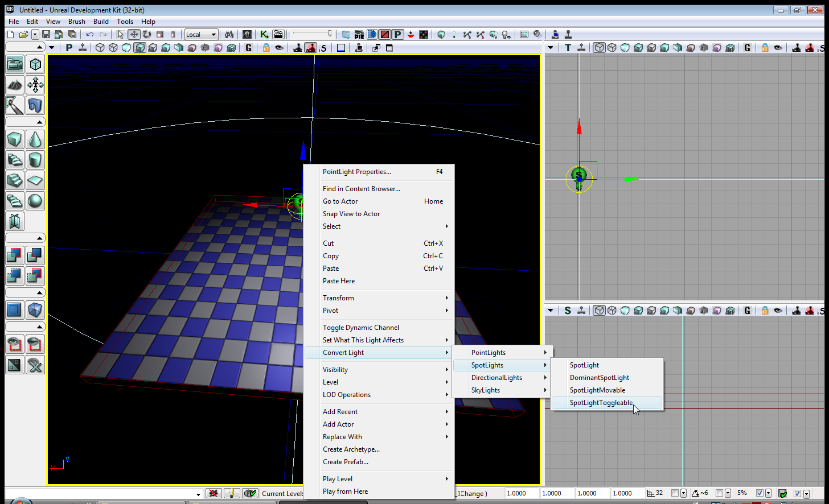Select the Sphere brush builder tool

[35, 201]
